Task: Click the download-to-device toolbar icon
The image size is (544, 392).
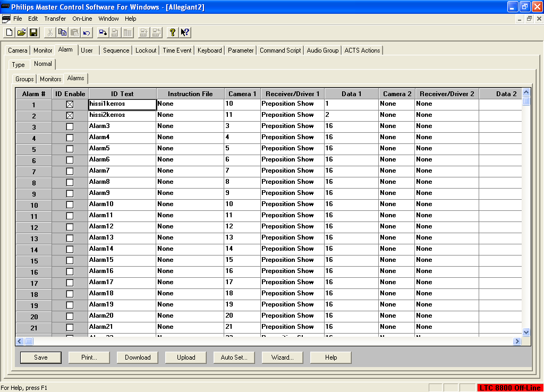Action: pos(143,32)
